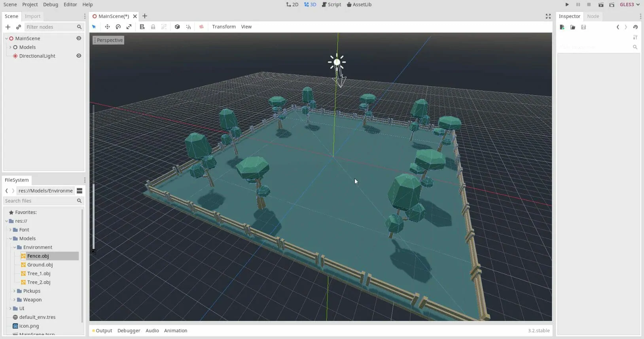Image resolution: width=644 pixels, height=339 pixels.
Task: Expand the Models node in scene tree
Action: [10, 47]
